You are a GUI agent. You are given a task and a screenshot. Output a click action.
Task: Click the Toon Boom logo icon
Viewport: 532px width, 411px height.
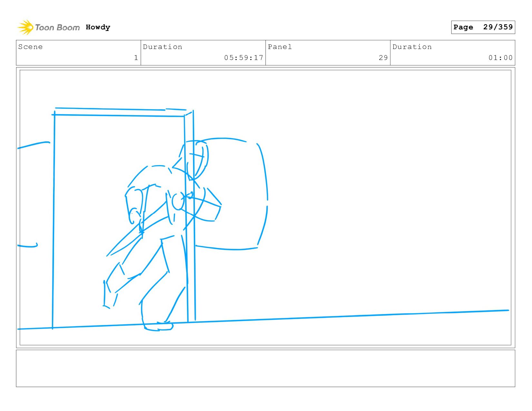pos(25,27)
